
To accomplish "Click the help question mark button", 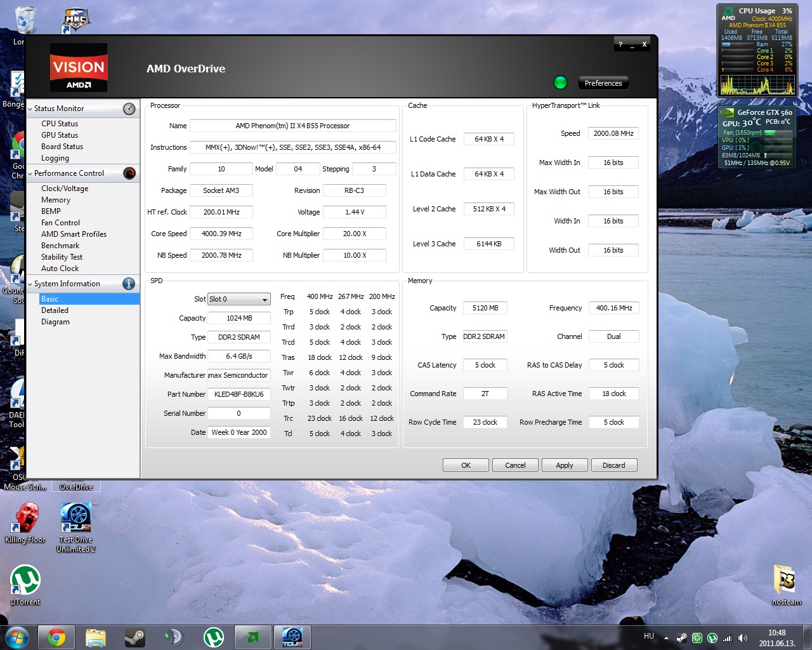I will [620, 44].
